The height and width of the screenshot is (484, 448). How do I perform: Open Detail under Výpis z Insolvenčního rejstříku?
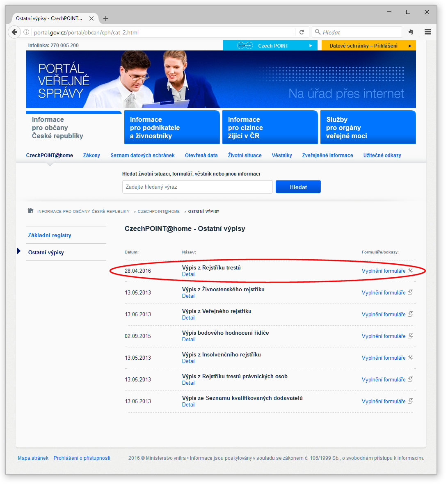click(189, 361)
